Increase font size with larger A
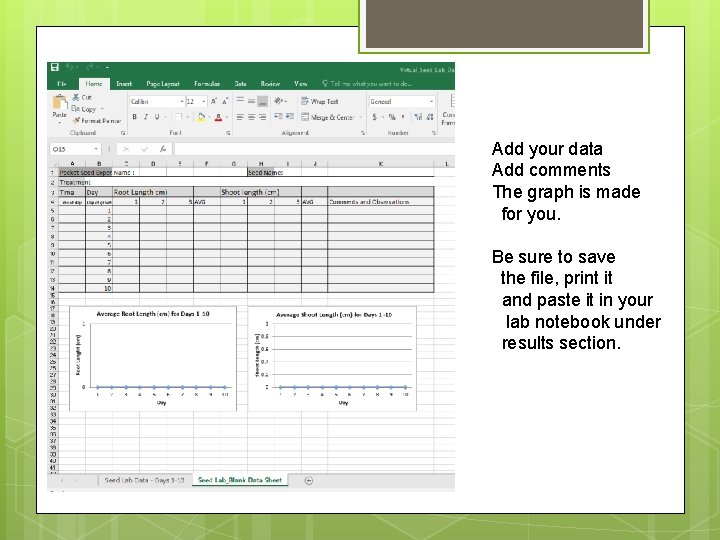Viewport: 720px width, 540px height. point(214,101)
